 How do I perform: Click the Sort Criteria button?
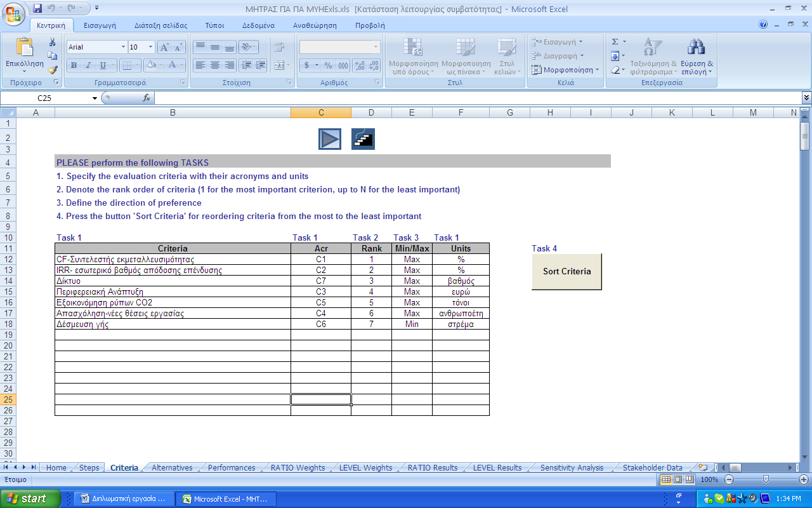(566, 271)
